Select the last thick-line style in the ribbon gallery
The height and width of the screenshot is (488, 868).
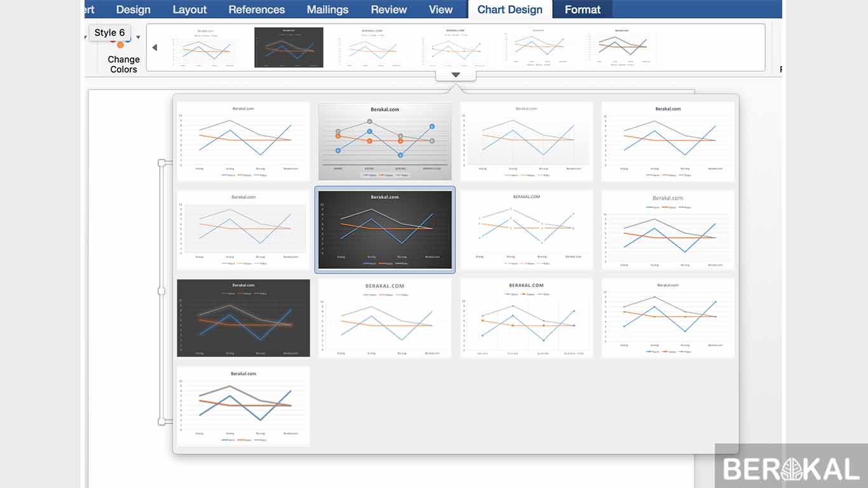point(622,47)
